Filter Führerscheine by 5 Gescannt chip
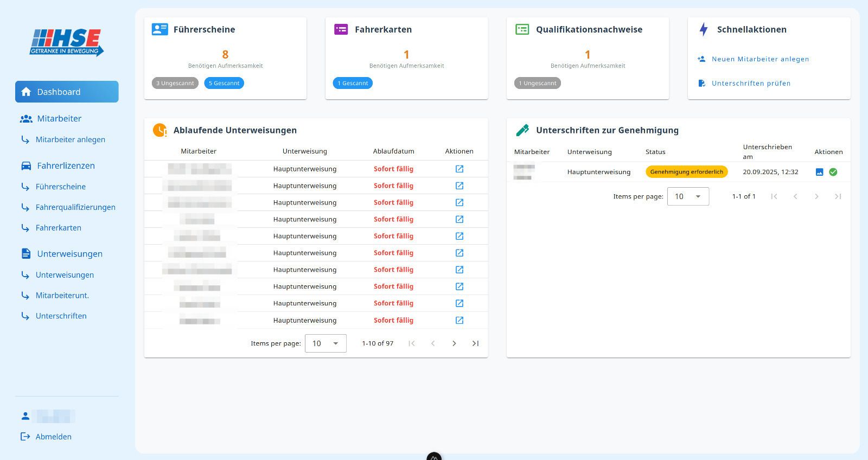Viewport: 868px width, 460px height. (x=224, y=83)
